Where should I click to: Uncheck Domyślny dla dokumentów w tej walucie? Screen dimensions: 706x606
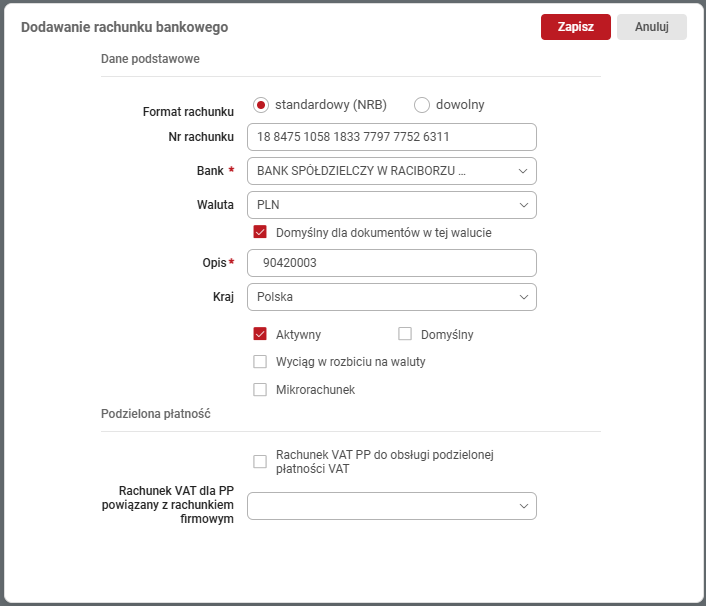(x=260, y=232)
